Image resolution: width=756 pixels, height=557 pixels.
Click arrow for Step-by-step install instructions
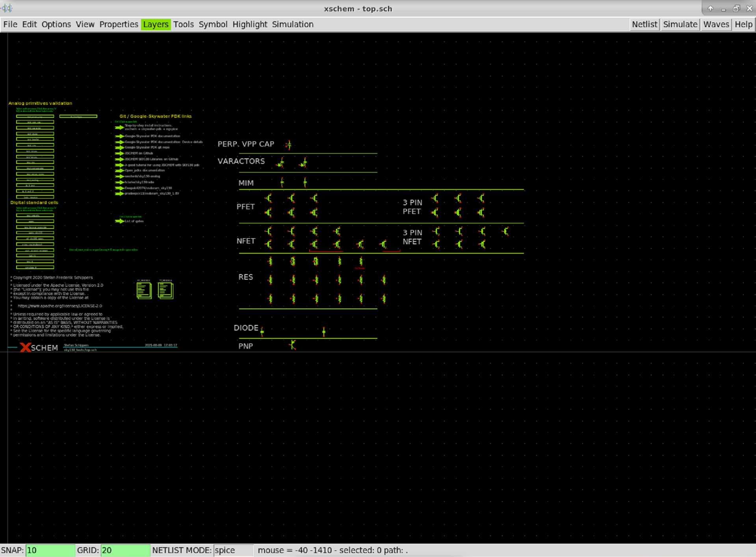click(119, 128)
